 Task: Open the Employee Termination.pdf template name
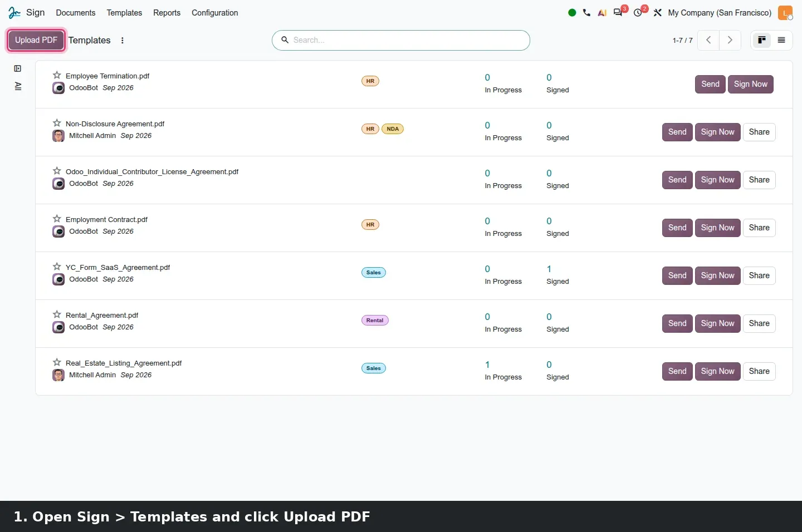click(107, 76)
